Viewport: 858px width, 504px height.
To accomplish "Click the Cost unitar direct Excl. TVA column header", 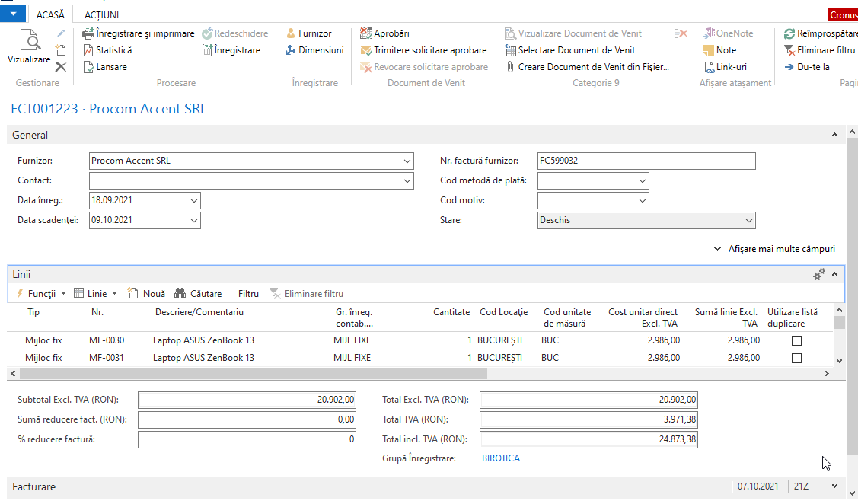I will point(643,318).
